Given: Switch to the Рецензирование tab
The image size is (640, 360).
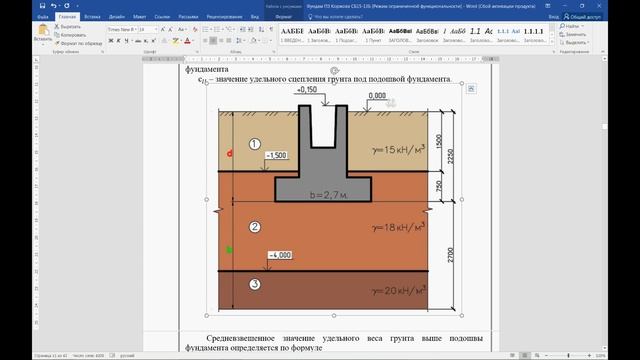Looking at the screenshot, I should point(224,17).
